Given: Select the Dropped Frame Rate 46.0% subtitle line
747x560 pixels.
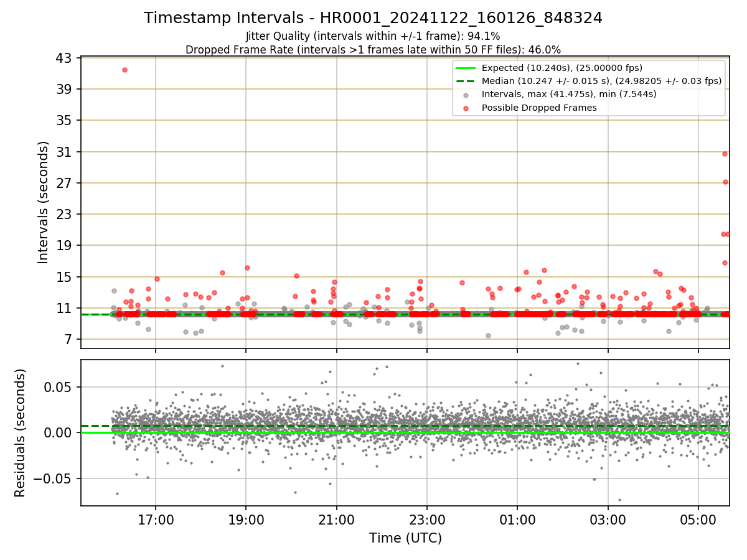Looking at the screenshot, I should click(373, 50).
